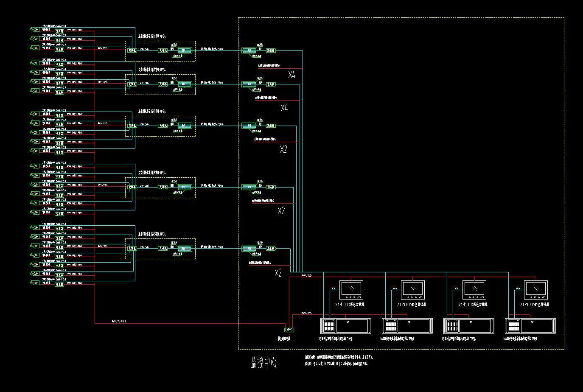Click the 监控中心 title text
This screenshot has width=583, height=392.
[x=263, y=362]
